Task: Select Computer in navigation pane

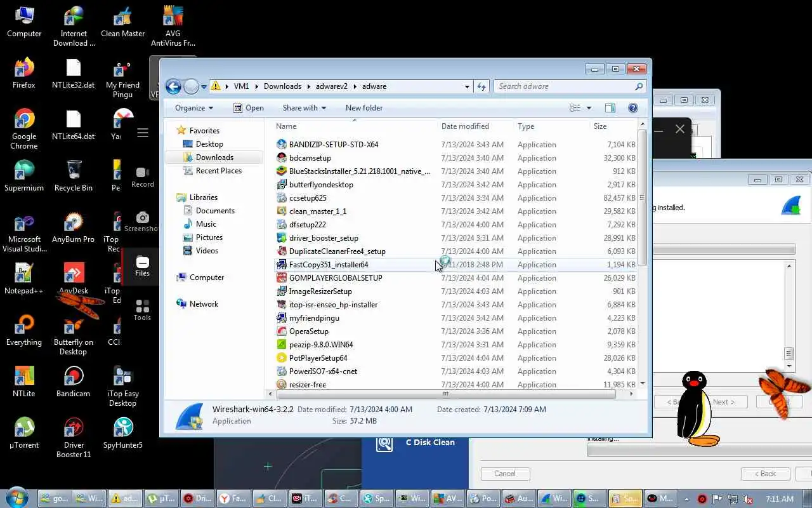Action: (x=207, y=277)
